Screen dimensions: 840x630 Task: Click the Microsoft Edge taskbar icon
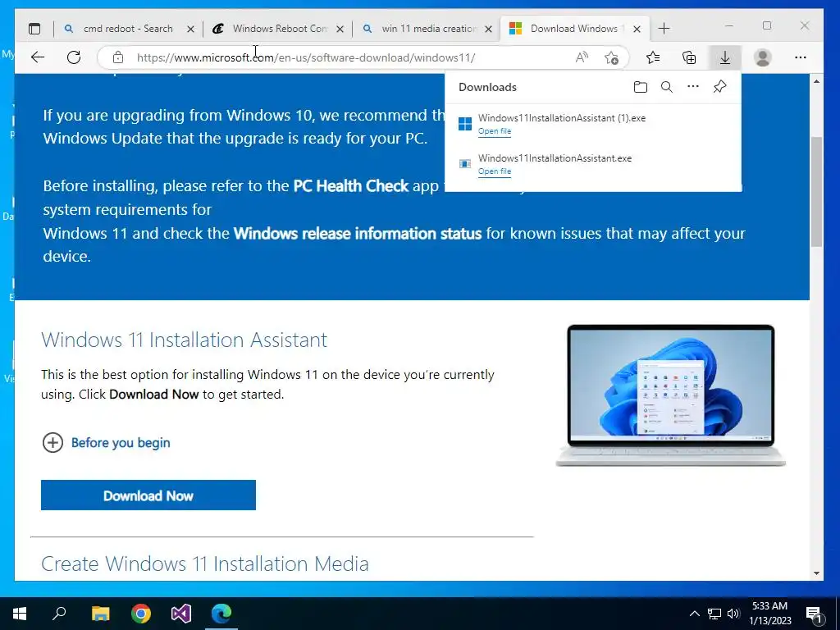[221, 614]
